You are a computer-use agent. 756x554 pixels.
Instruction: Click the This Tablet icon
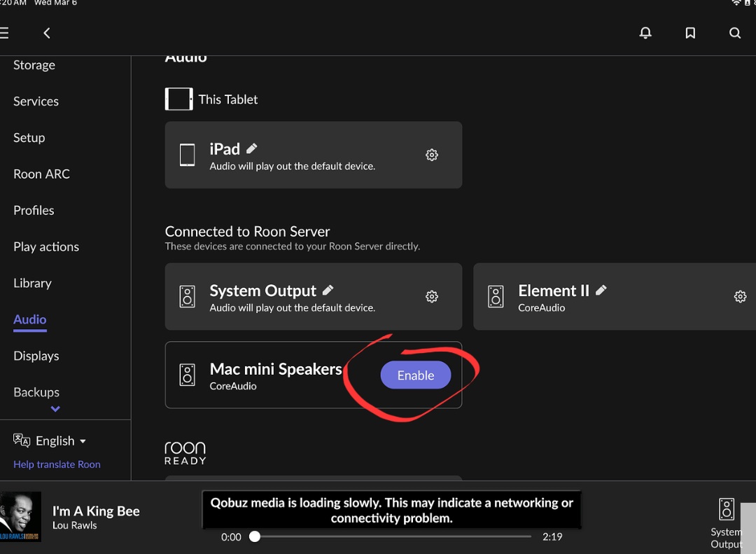(x=179, y=99)
